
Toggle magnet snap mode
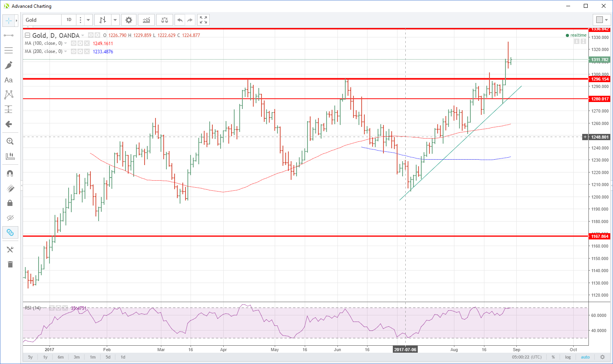pos(10,173)
